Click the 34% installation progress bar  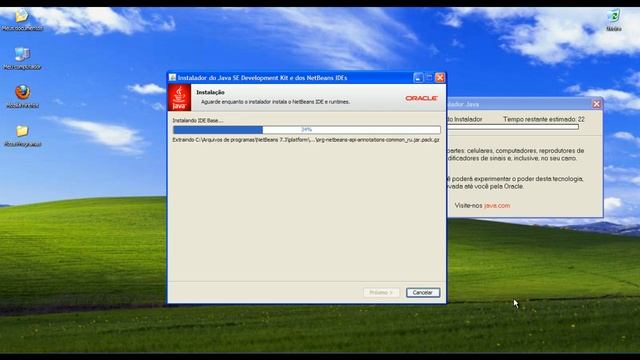tap(307, 130)
